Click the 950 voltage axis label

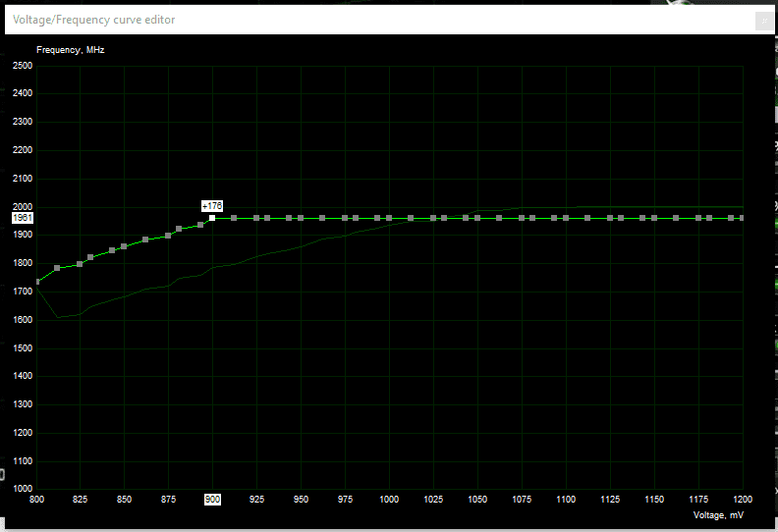(x=301, y=500)
